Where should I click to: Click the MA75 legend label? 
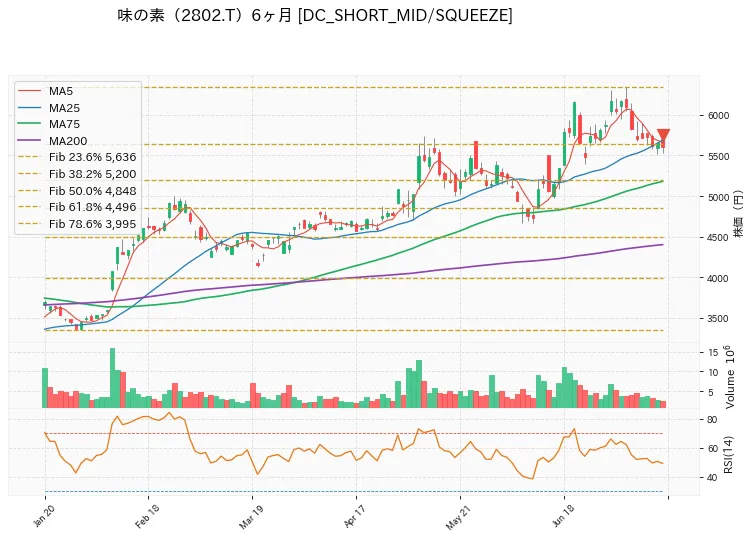pos(64,124)
